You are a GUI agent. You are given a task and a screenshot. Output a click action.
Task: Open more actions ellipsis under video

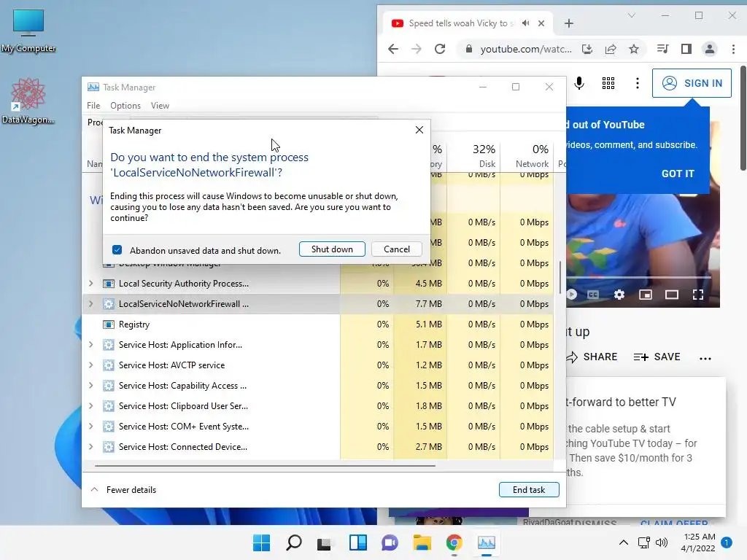705,358
